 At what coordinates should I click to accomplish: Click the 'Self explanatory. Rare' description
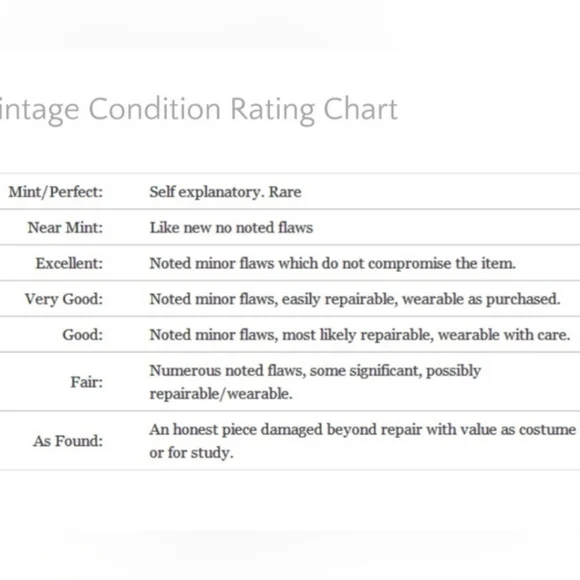point(225,192)
